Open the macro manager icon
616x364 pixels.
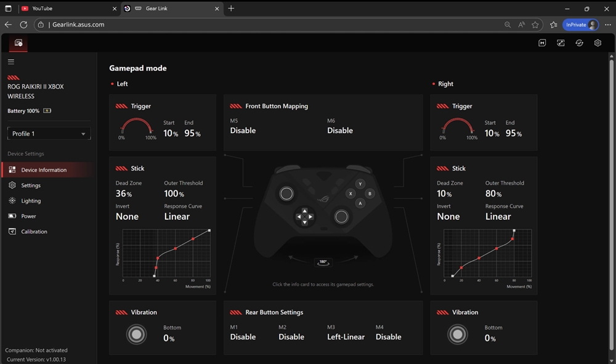pos(541,42)
